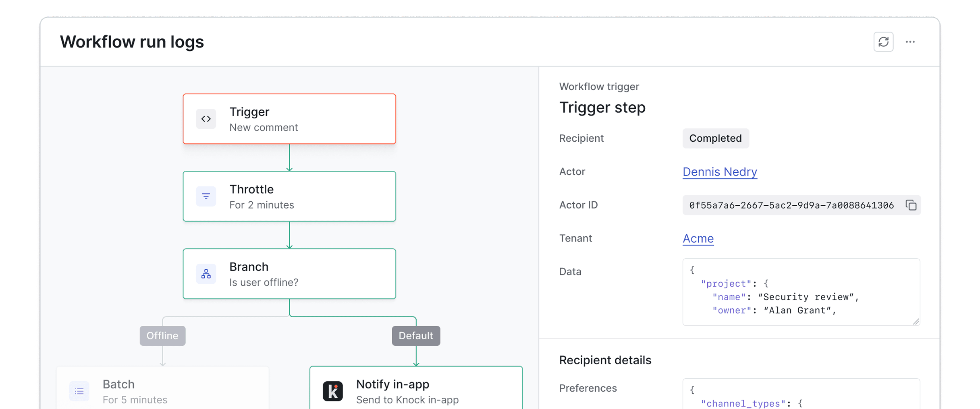Click the Batch step list icon
The height and width of the screenshot is (409, 980).
(x=79, y=390)
